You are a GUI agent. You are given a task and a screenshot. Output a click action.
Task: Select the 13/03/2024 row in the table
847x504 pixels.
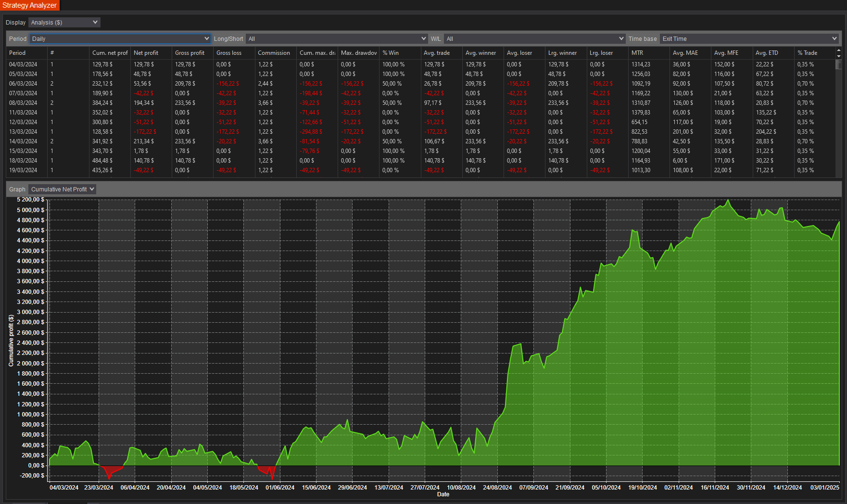[421, 132]
